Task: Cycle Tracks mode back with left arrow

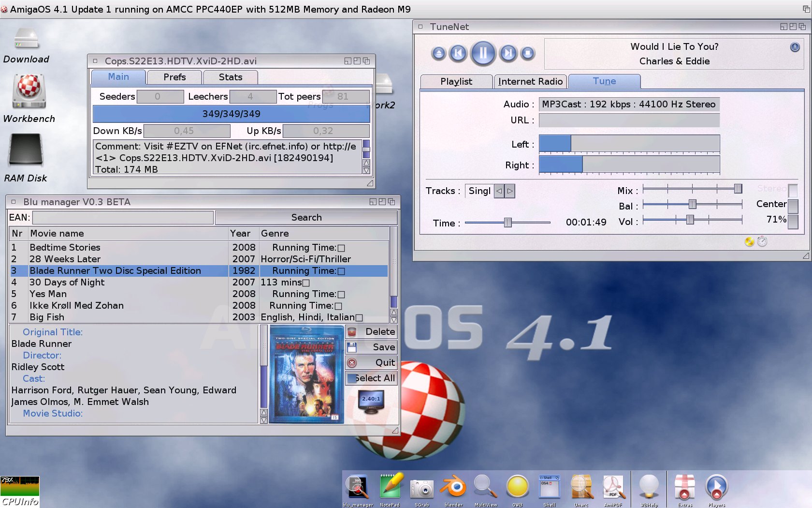Action: tap(499, 191)
